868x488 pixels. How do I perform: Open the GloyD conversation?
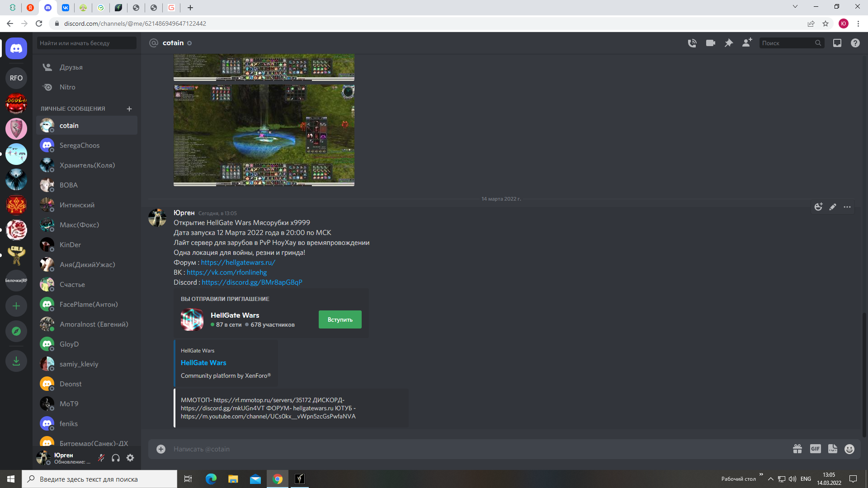87,344
